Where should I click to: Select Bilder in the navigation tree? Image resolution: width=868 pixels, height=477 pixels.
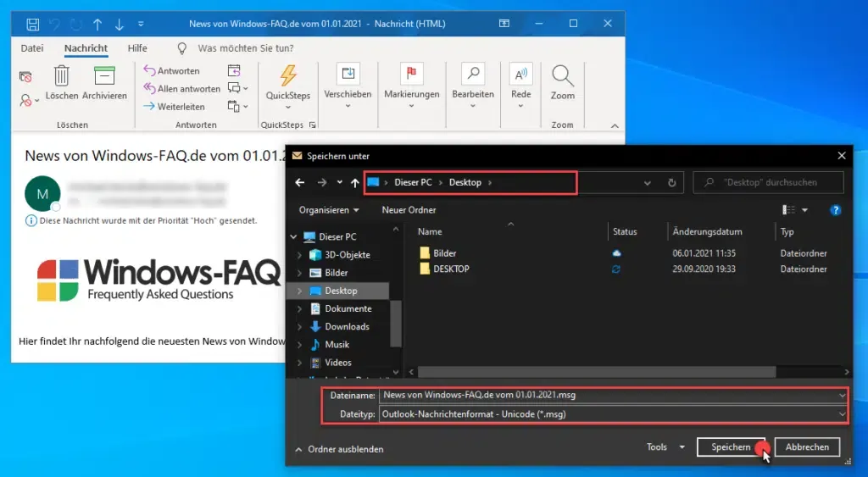pos(336,272)
